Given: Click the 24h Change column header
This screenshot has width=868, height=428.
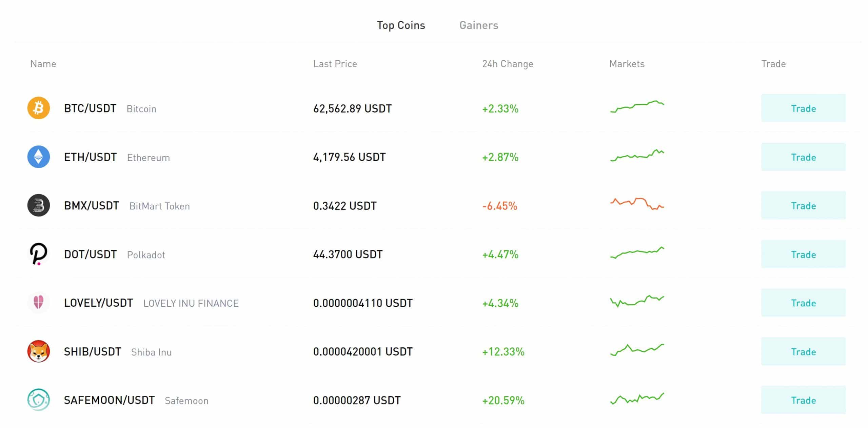Looking at the screenshot, I should 508,64.
